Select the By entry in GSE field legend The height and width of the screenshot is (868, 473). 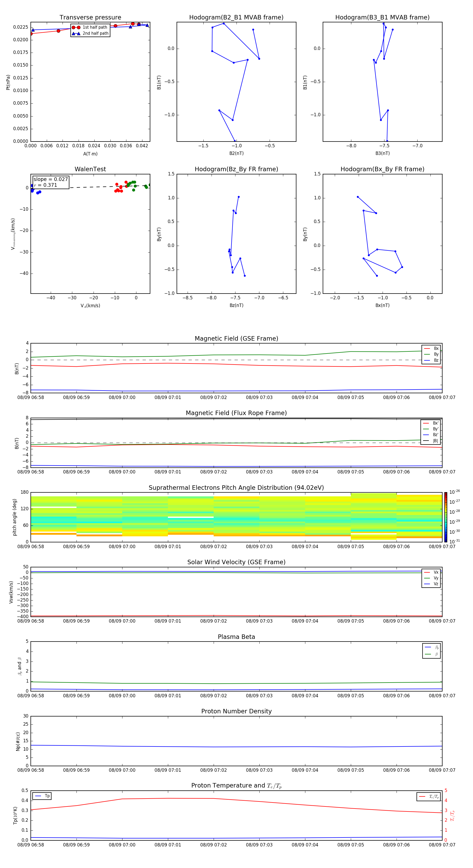coord(431,354)
